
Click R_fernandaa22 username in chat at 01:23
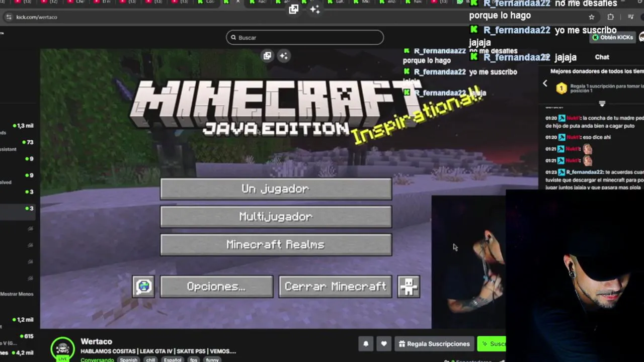[x=585, y=172]
